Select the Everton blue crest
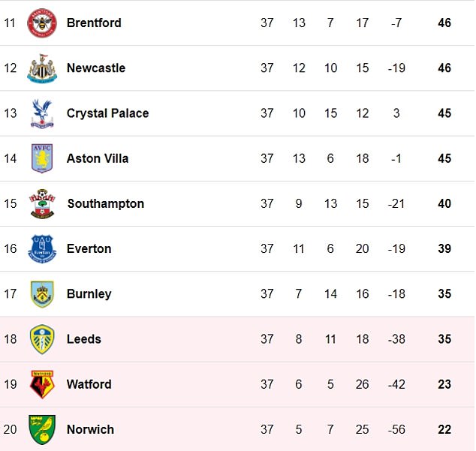476x451 pixels. click(x=42, y=249)
